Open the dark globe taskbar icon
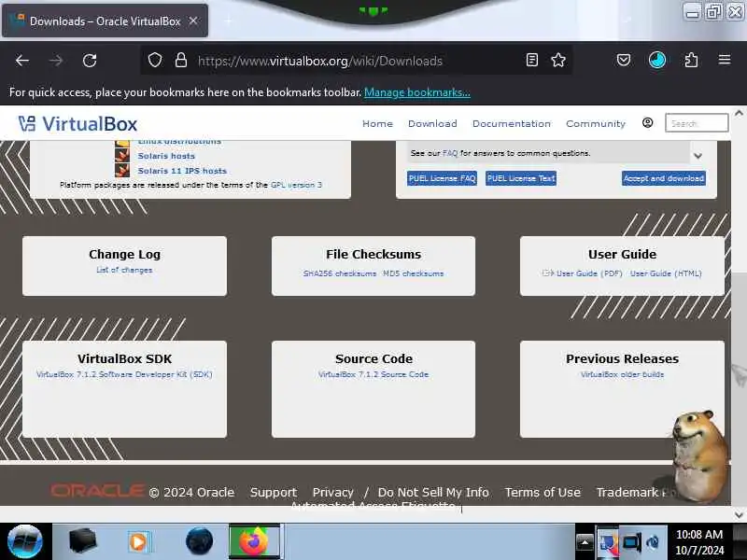 199,541
